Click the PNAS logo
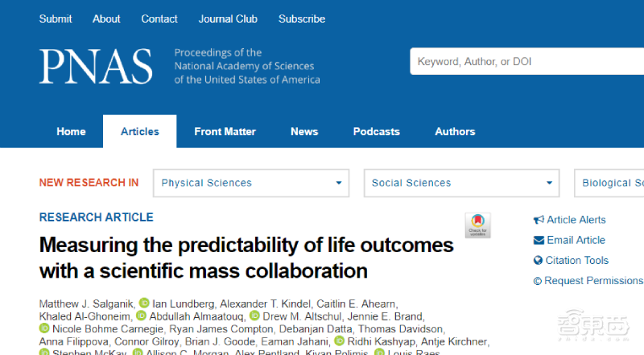 coord(95,67)
